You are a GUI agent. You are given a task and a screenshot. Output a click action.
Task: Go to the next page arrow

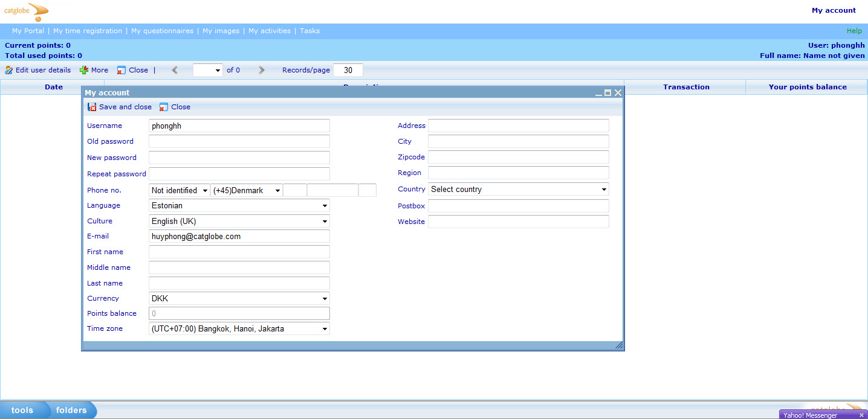click(262, 70)
